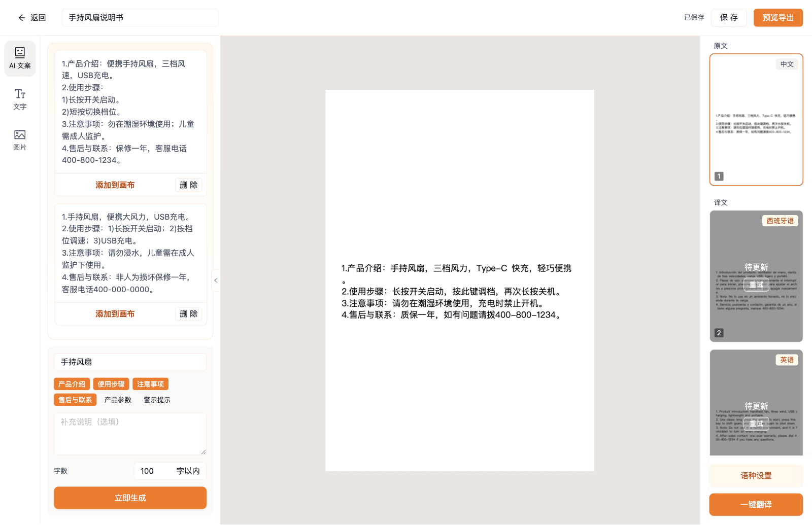
Task: Toggle the 使用步骤 tag
Action: pos(111,384)
